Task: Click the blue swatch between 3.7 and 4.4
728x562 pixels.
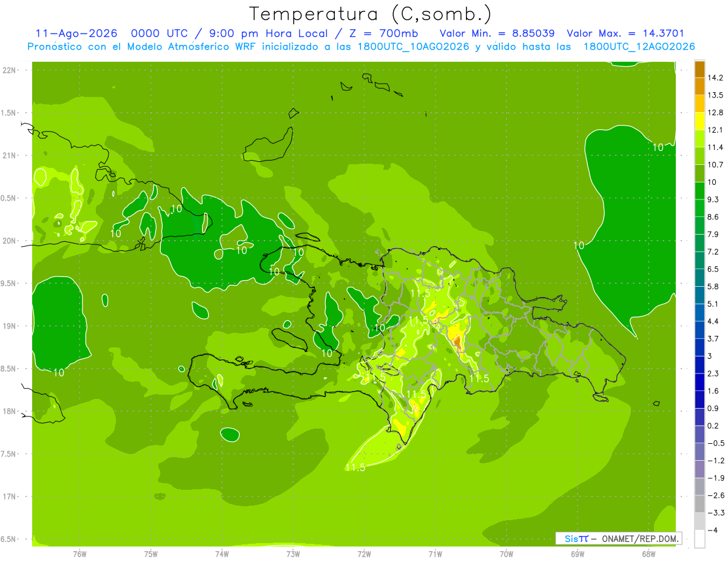Action: point(699,330)
